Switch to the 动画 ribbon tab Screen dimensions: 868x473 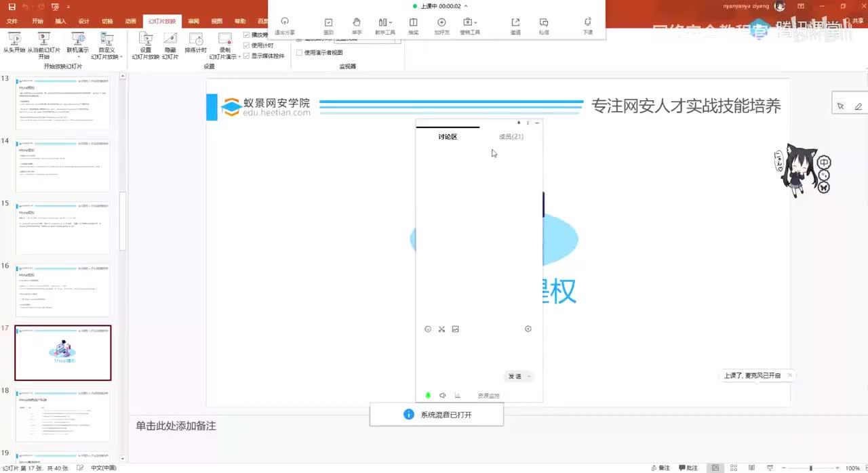(130, 21)
